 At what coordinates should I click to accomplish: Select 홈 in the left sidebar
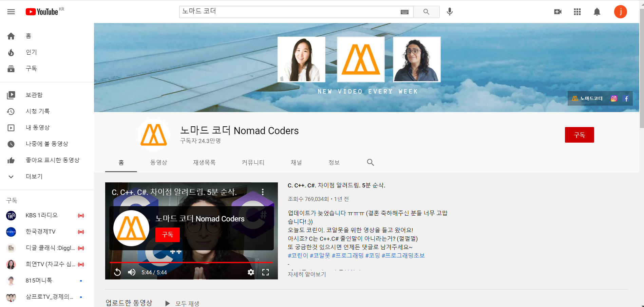[47, 36]
